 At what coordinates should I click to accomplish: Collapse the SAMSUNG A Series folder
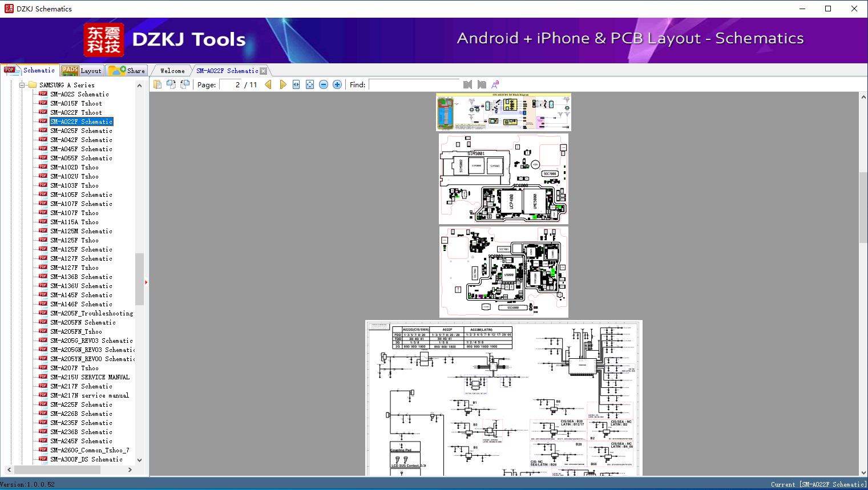click(x=22, y=85)
